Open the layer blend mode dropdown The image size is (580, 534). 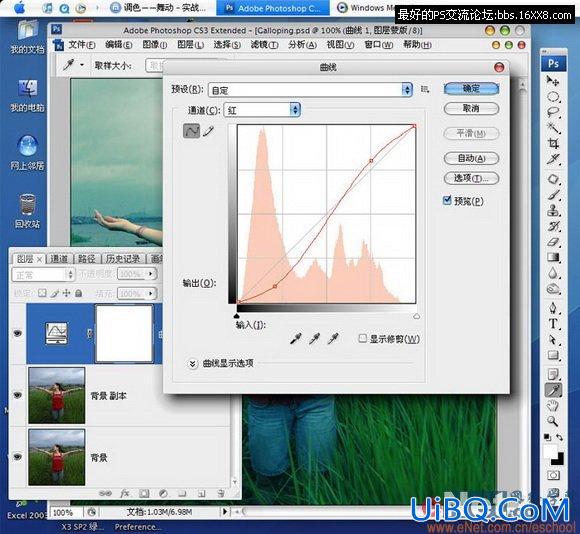[x=44, y=275]
